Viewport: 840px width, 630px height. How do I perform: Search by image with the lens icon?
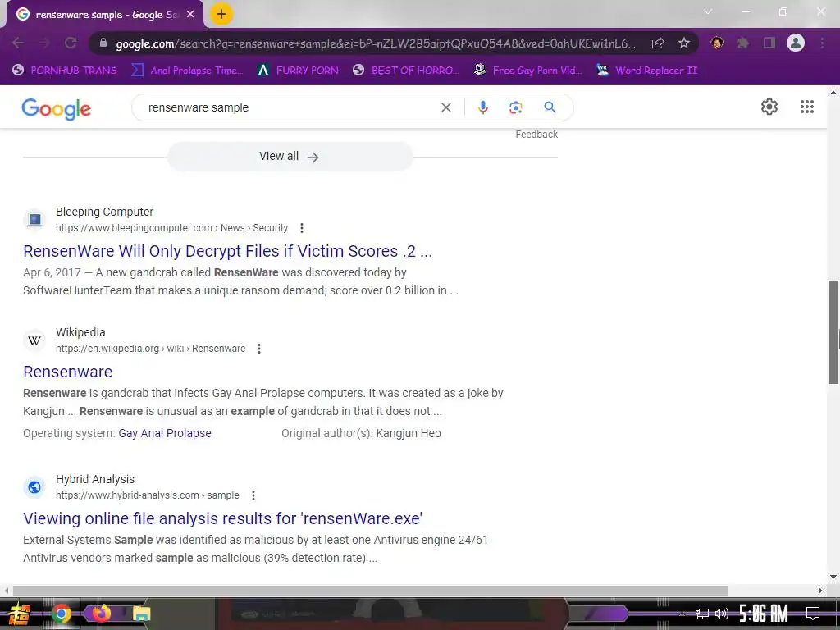point(515,107)
